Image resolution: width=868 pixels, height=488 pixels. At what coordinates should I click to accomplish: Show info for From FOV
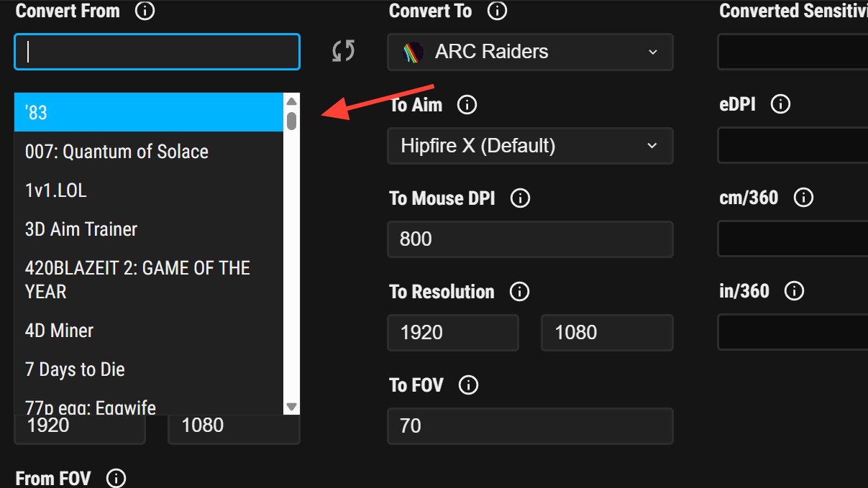tap(116, 478)
